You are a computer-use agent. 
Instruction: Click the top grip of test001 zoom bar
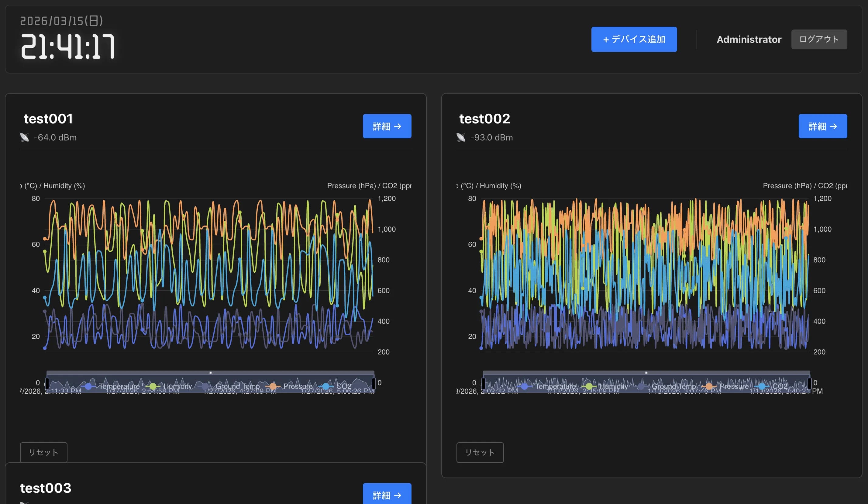click(x=210, y=373)
